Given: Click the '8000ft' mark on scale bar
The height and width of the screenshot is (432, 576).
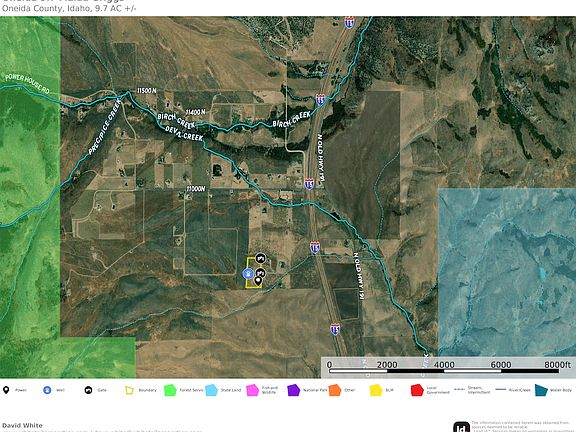Looking at the screenshot, I should coord(557,364).
